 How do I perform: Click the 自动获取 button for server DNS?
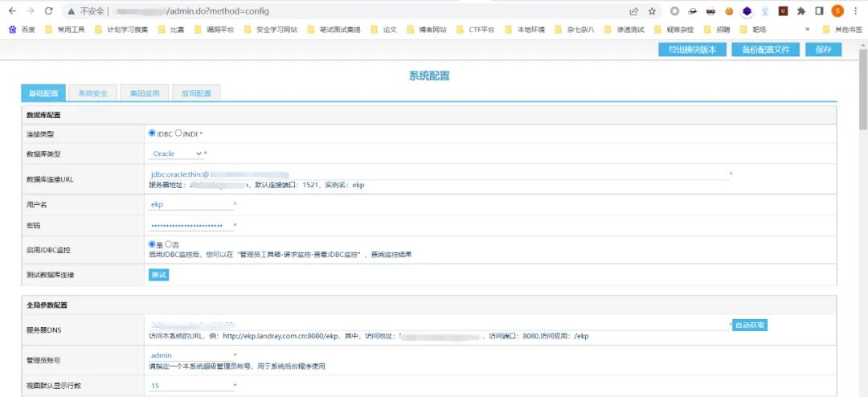pyautogui.click(x=750, y=325)
